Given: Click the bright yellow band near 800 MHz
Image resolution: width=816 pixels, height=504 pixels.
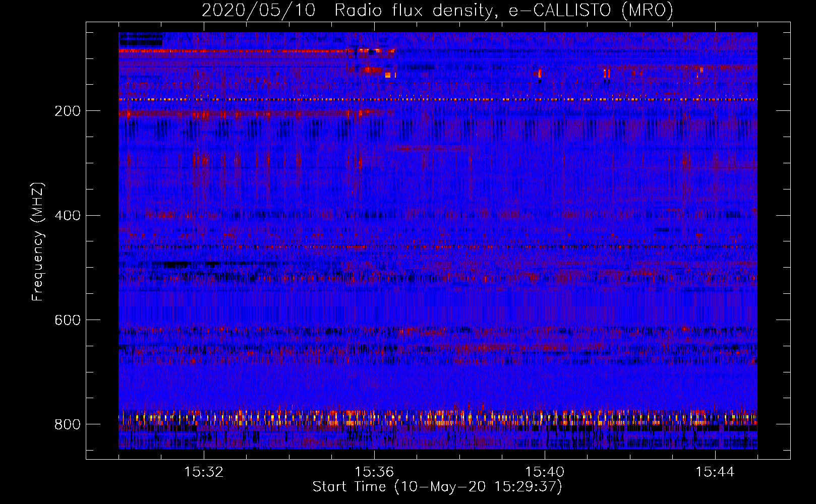Looking at the screenshot, I should click(x=438, y=418).
